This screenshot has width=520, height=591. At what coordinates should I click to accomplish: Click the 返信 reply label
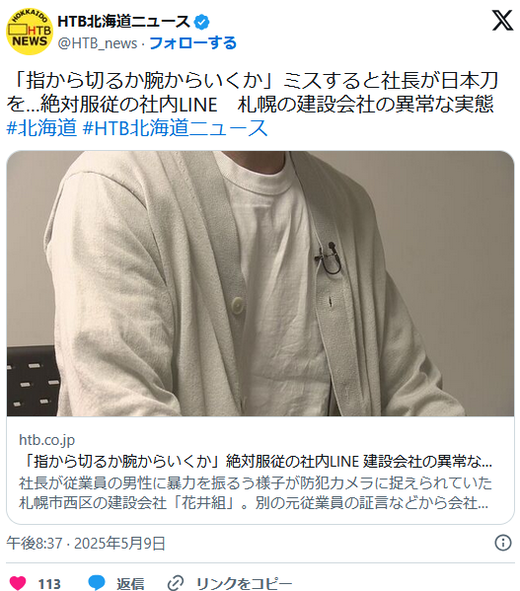tap(130, 583)
